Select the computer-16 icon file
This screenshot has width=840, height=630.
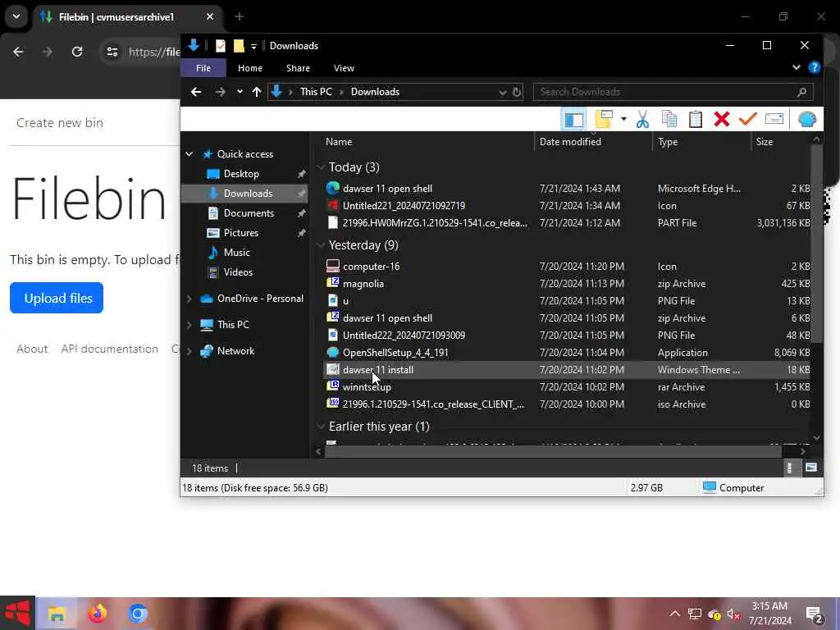point(371,267)
